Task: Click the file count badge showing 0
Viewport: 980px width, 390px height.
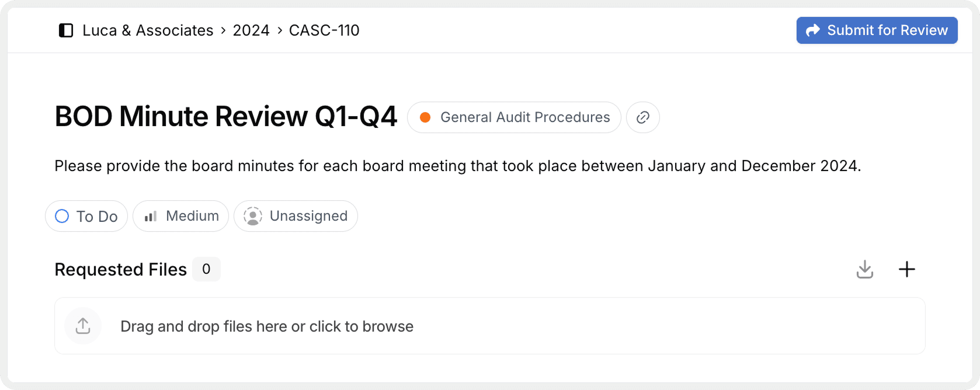Action: [x=206, y=269]
